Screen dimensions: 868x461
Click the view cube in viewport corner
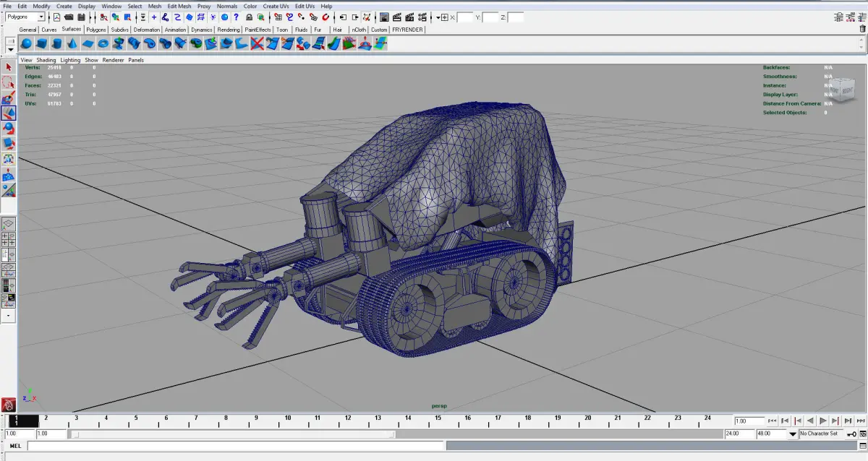[843, 89]
